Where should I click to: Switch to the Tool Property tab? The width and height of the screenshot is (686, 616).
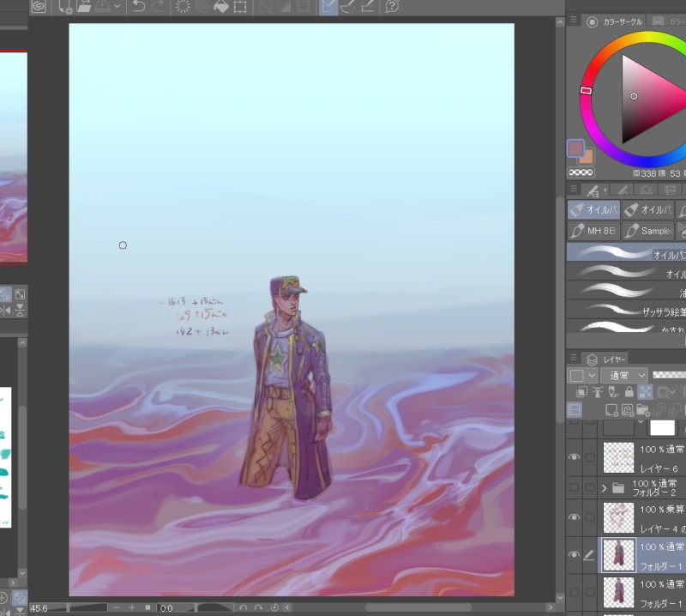coord(623,190)
